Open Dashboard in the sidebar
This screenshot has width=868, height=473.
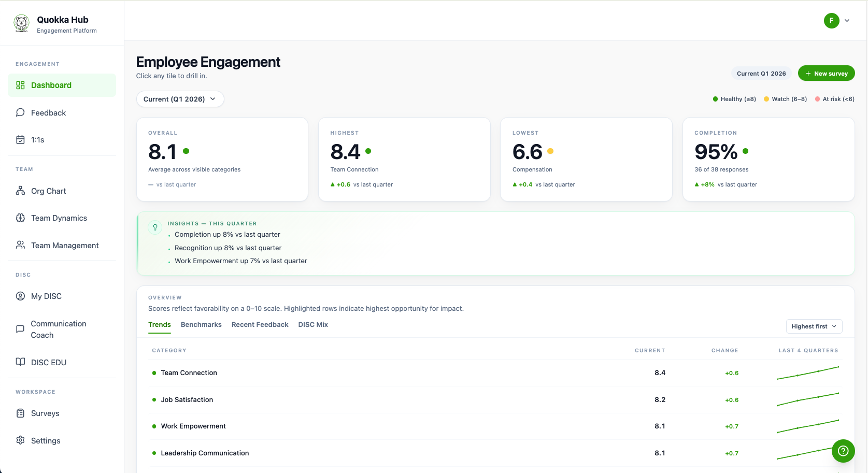62,85
